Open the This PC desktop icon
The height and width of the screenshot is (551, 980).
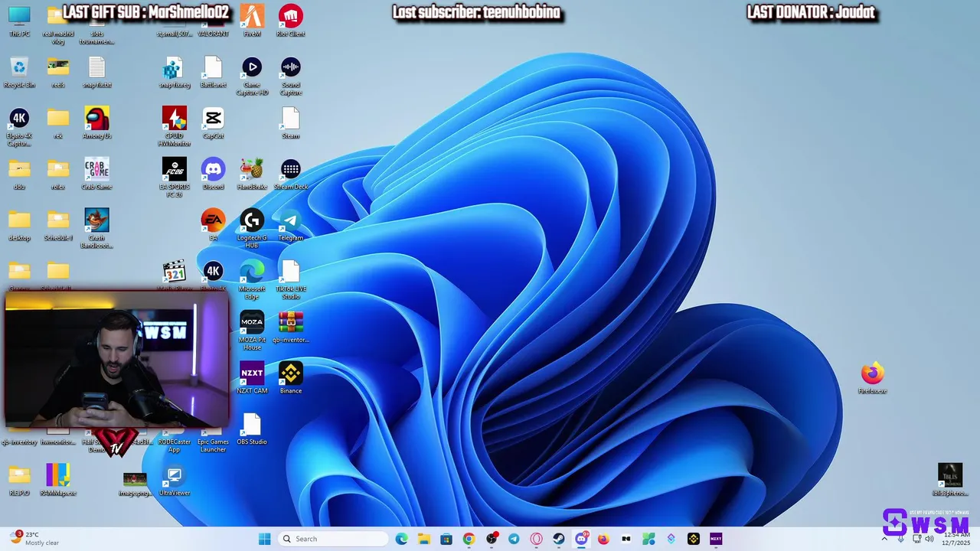[x=19, y=21]
